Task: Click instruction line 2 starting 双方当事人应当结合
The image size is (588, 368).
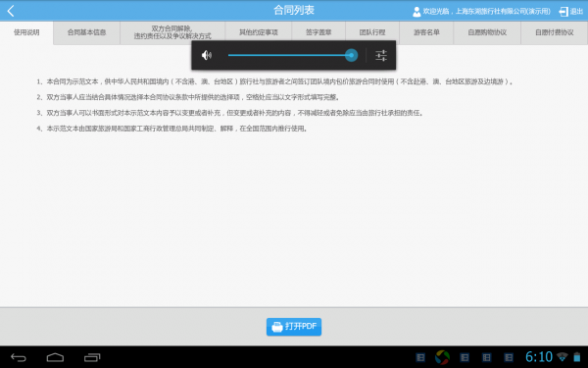Action: [188, 97]
